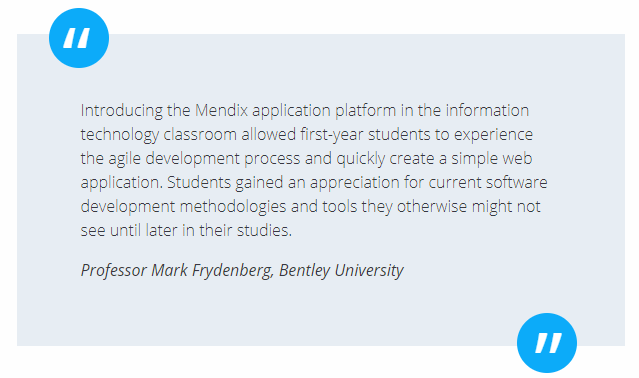Click the closing quotation mark icon

(547, 343)
